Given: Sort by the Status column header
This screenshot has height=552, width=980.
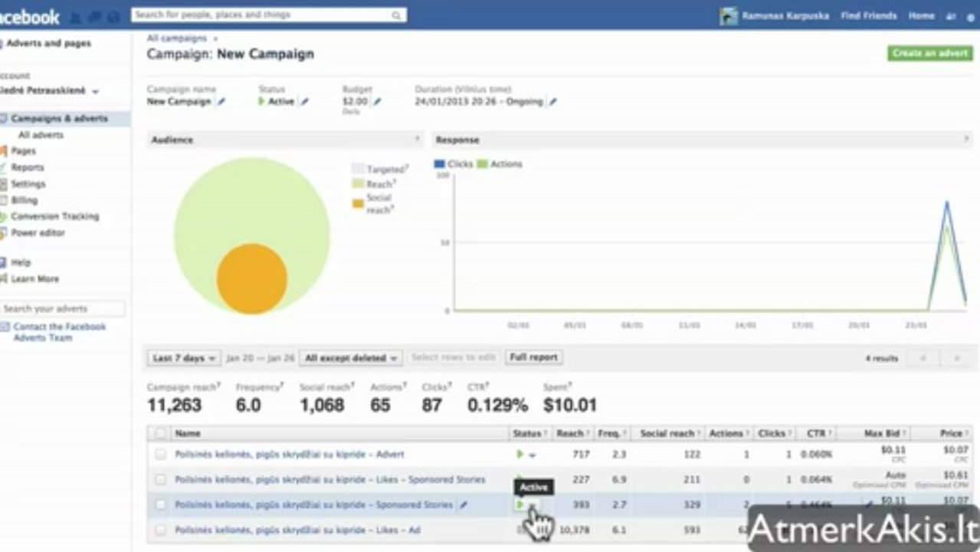Looking at the screenshot, I should pos(530,433).
